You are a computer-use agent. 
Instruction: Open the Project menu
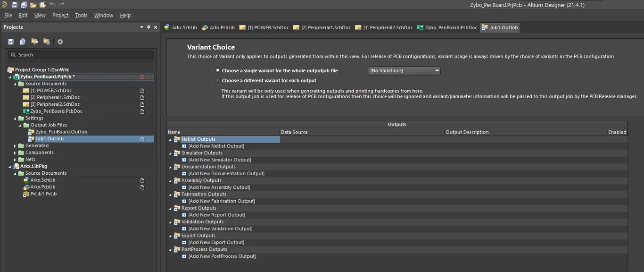click(60, 15)
